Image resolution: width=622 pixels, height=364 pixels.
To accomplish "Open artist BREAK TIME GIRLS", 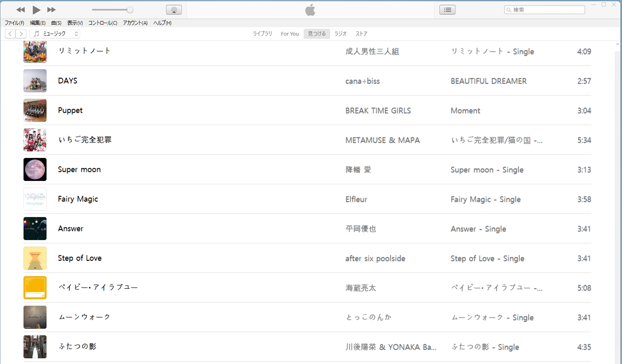I will click(378, 111).
